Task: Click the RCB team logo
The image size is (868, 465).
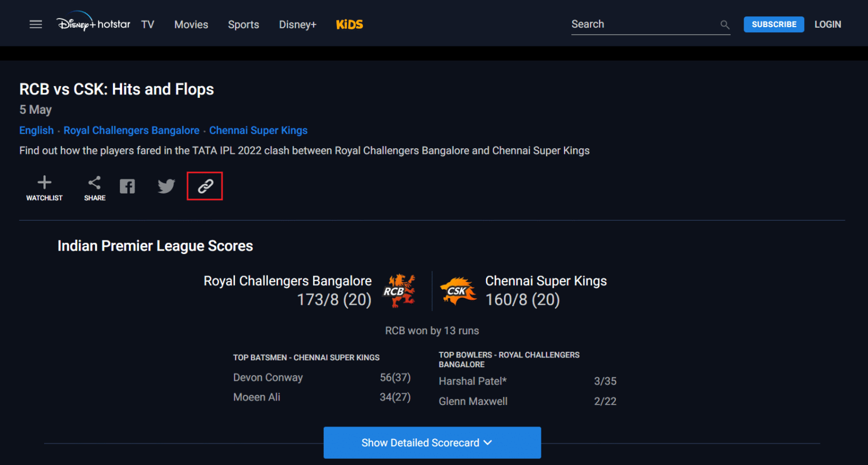Action: coord(400,291)
